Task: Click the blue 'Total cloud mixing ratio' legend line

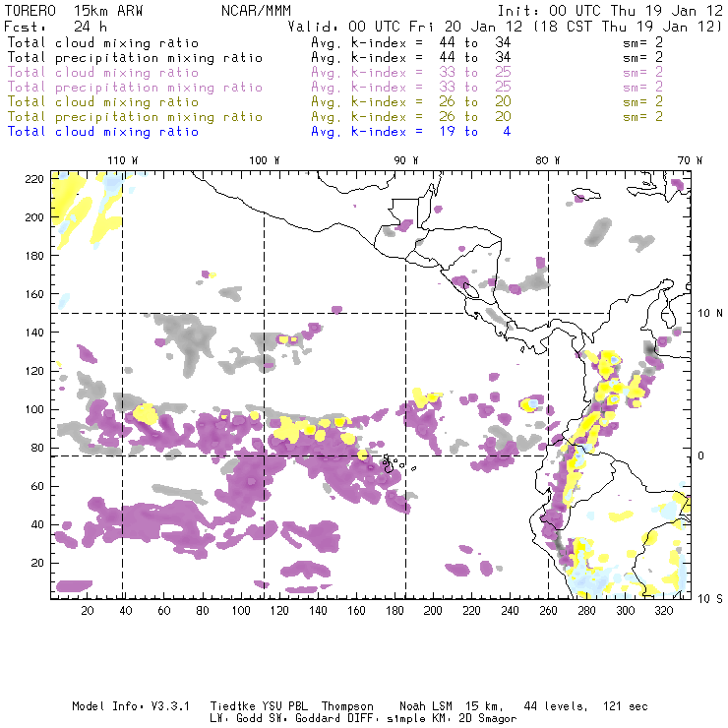Action: pyautogui.click(x=103, y=132)
